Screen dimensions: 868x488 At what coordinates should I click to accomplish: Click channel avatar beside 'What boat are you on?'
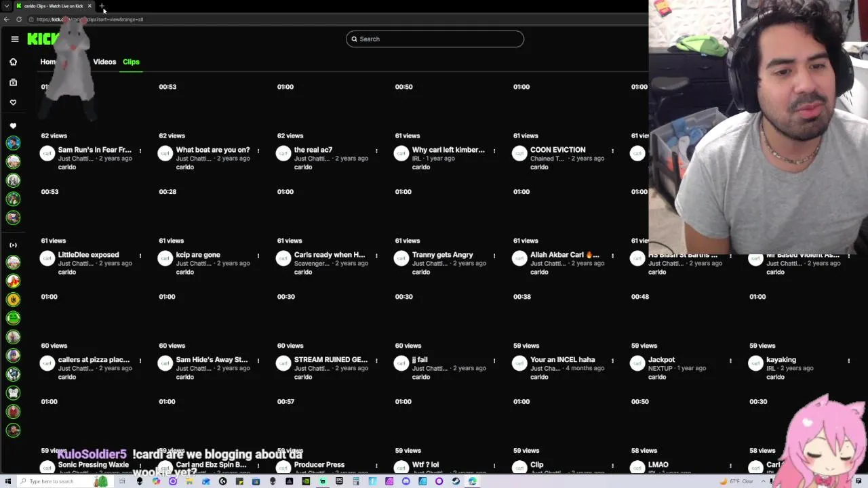click(165, 153)
